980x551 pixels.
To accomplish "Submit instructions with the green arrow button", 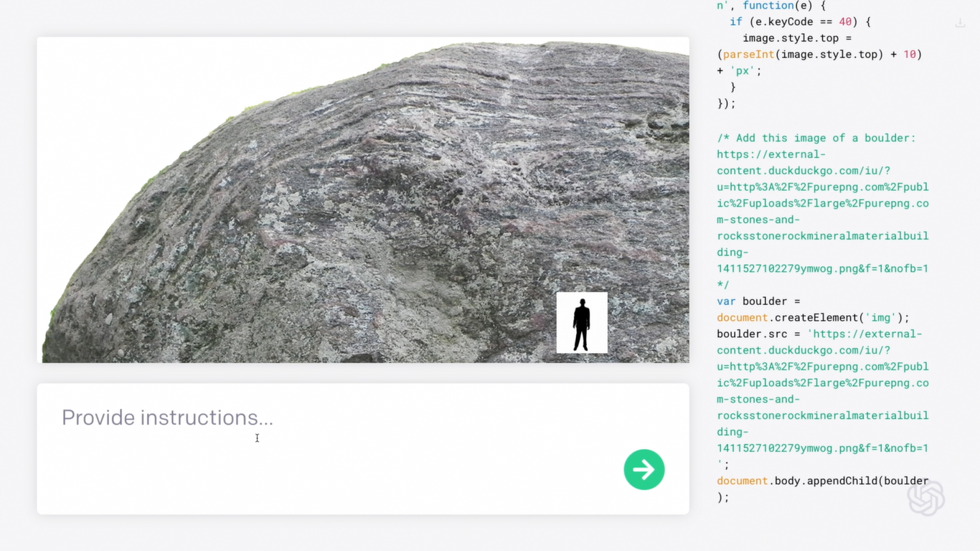I will point(644,470).
